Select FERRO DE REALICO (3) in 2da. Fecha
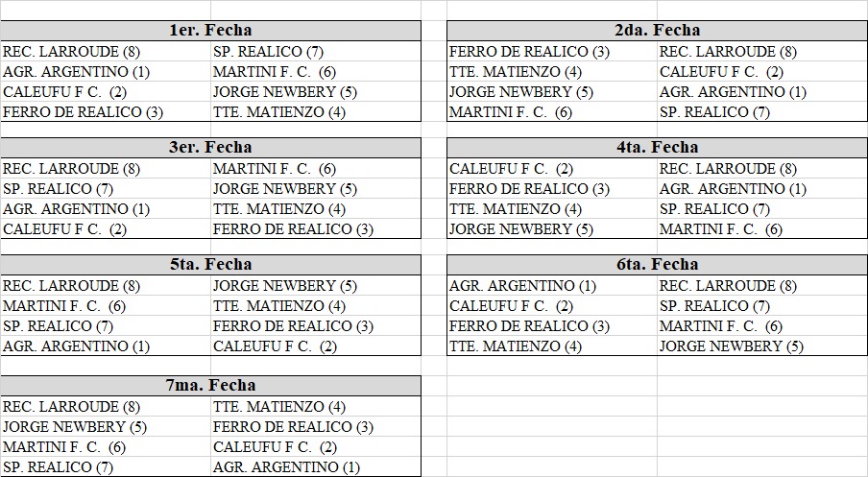The height and width of the screenshot is (477, 868). point(529,52)
